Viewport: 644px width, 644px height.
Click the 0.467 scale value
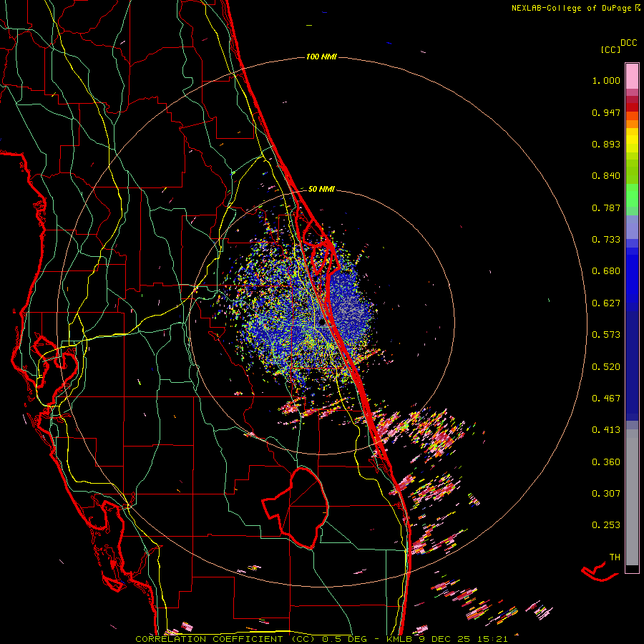[x=606, y=399]
